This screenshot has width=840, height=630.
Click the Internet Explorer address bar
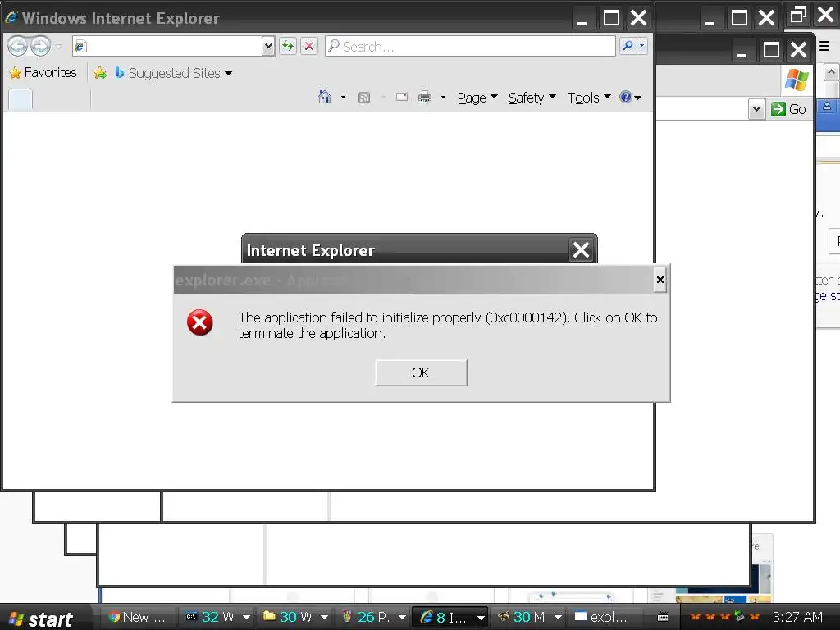point(167,47)
